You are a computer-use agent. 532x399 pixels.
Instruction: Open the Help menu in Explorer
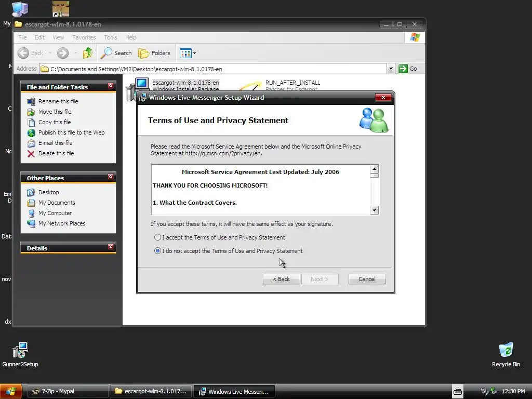click(x=130, y=37)
